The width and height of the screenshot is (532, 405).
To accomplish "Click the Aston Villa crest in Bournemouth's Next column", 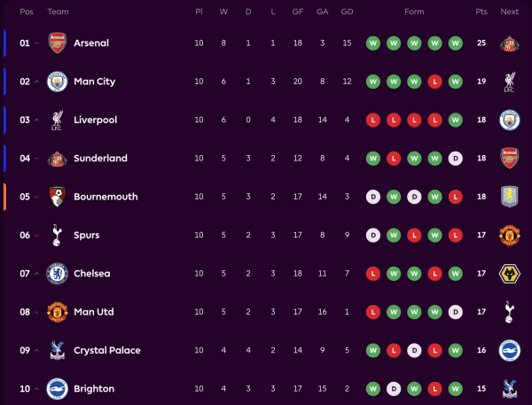I will coord(509,197).
